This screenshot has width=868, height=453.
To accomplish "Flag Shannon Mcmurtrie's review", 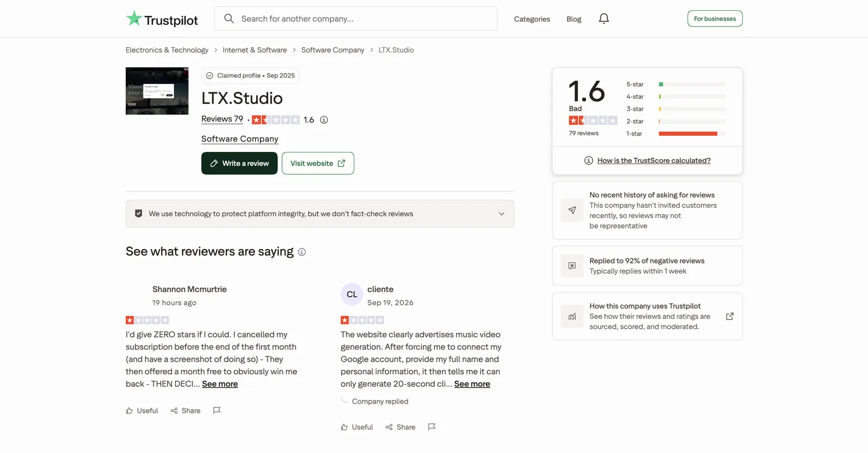I will pyautogui.click(x=217, y=411).
